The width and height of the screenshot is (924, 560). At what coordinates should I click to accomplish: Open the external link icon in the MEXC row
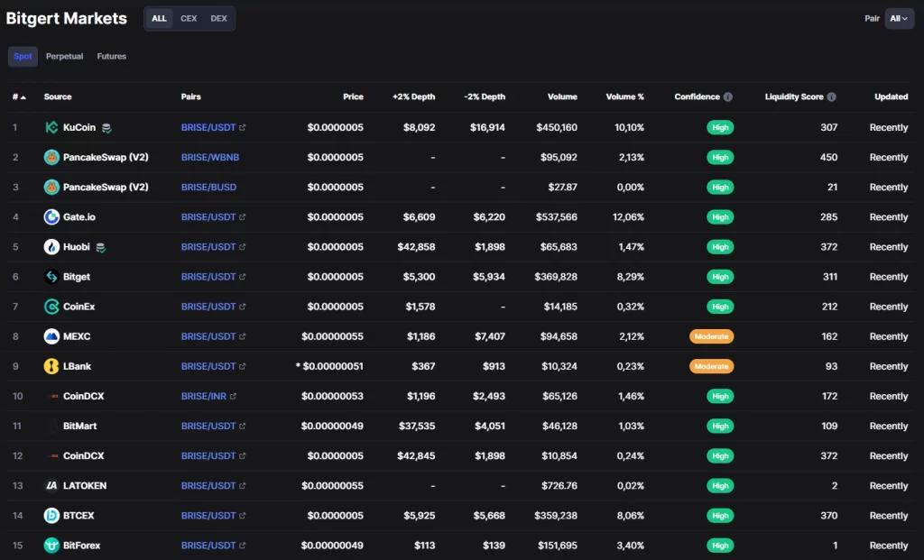point(242,336)
